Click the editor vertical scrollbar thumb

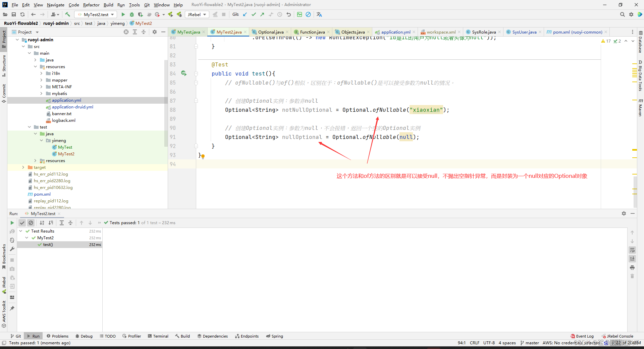coord(635,192)
